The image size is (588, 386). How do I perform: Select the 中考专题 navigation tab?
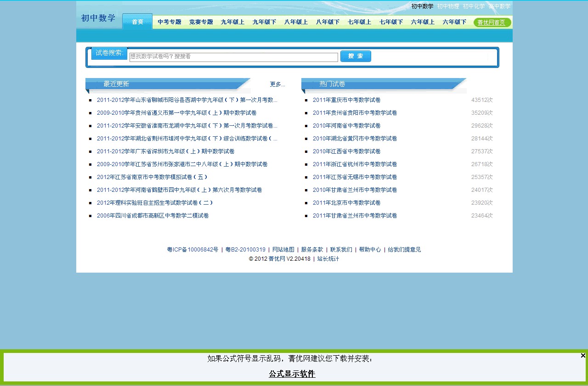pyautogui.click(x=170, y=22)
